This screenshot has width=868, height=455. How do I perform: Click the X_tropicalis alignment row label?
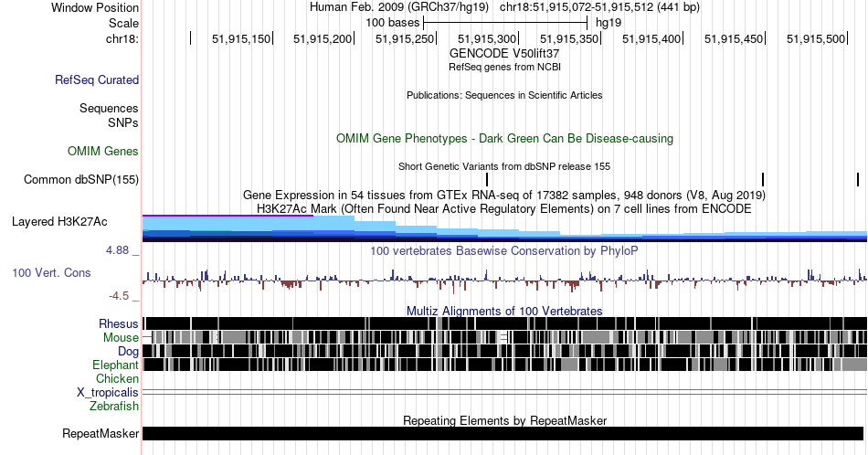[x=108, y=393]
